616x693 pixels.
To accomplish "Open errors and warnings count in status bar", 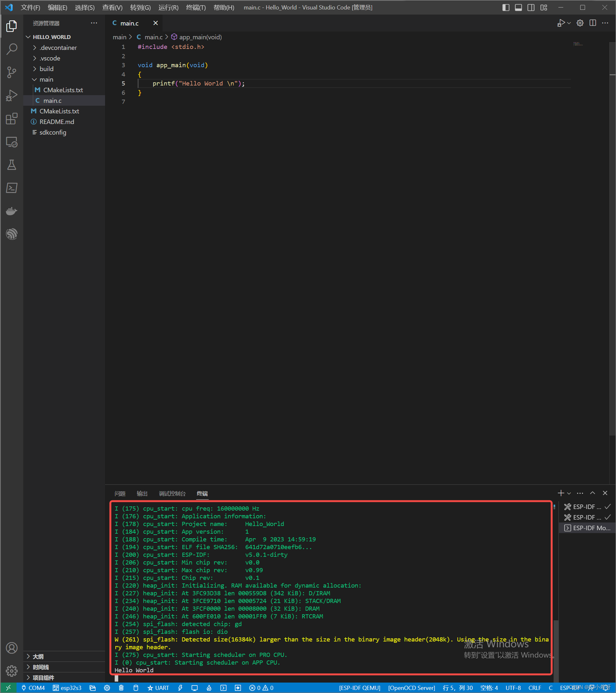I will pyautogui.click(x=261, y=687).
